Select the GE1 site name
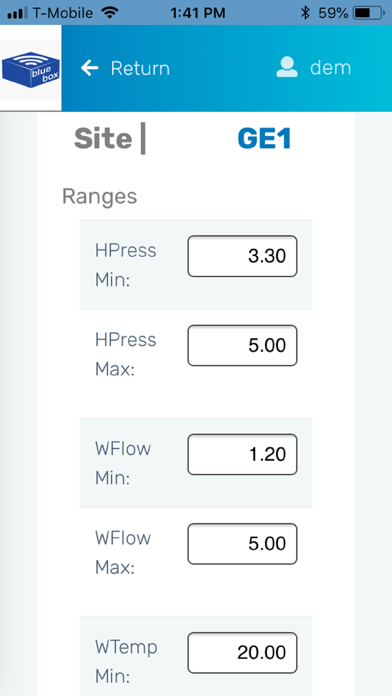Image resolution: width=392 pixels, height=696 pixels. pos(264,138)
